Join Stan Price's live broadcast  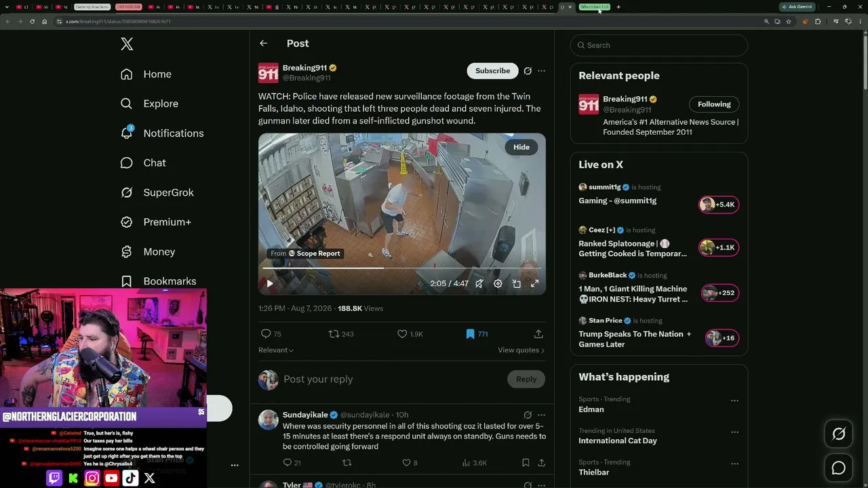coord(722,338)
